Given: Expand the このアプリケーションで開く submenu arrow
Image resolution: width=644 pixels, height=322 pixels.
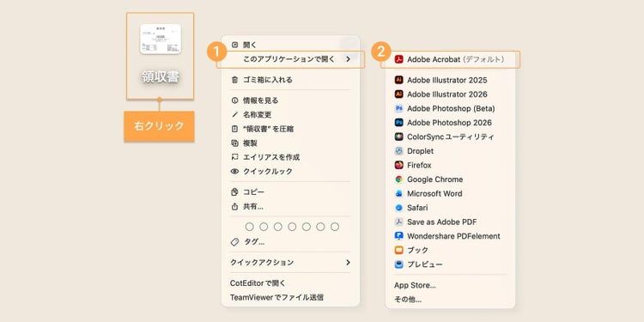Looking at the screenshot, I should coord(349,59).
